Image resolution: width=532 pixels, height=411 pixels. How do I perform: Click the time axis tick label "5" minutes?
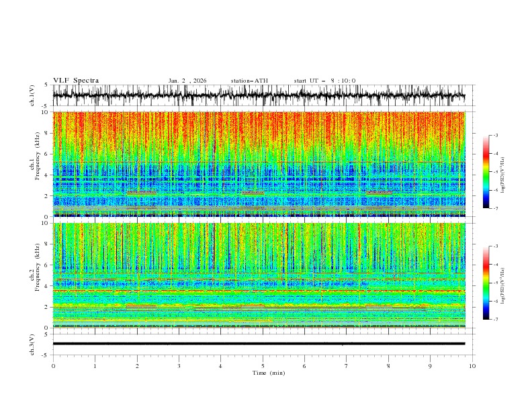(x=263, y=366)
